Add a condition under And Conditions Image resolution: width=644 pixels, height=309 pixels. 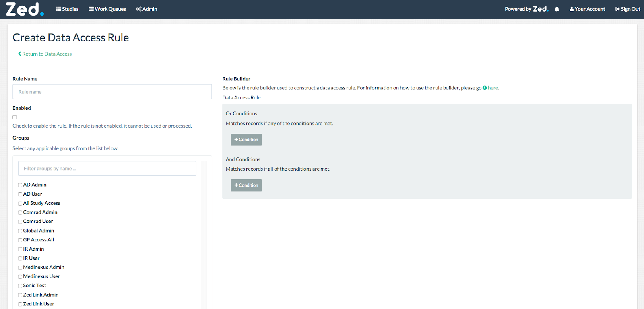[x=246, y=185]
